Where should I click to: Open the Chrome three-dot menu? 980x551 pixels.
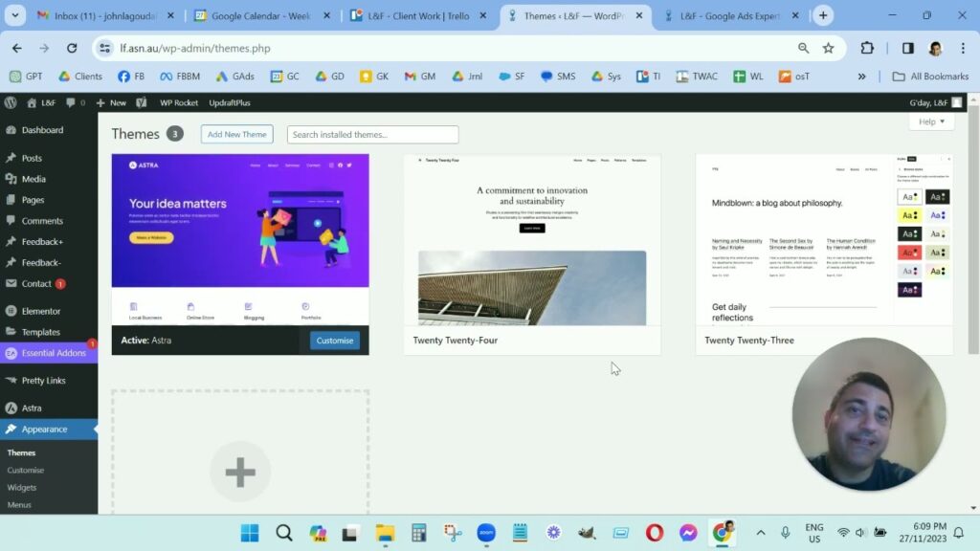963,48
